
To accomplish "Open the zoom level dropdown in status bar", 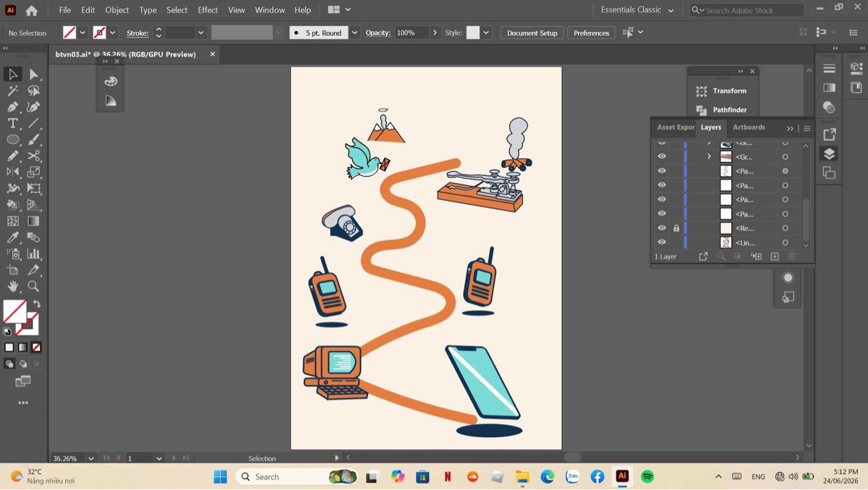I will [91, 458].
